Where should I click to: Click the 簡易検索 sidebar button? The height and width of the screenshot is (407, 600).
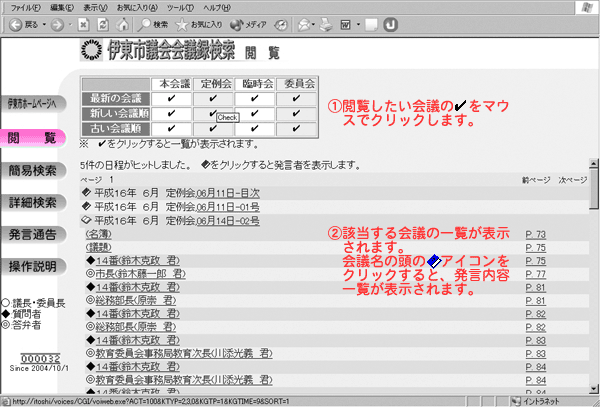32,170
